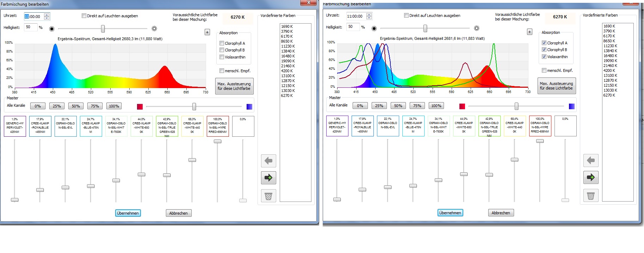Viewport: 644px width, 253px height.
Task: Click the left-arrow load button in left dialog
Action: point(268,161)
